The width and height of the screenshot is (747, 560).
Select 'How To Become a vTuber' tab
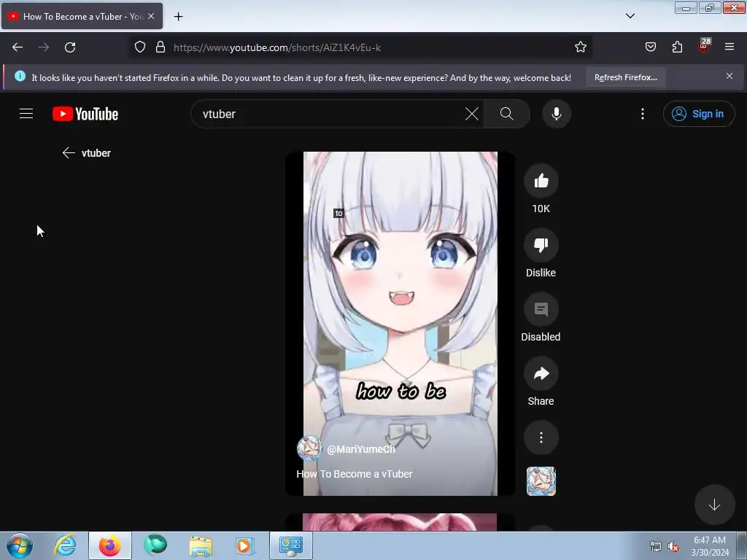click(x=82, y=16)
